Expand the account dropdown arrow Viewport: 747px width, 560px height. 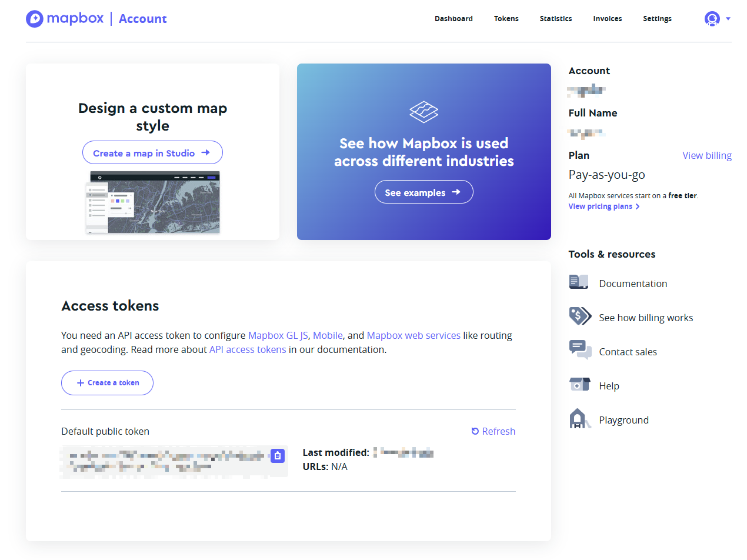click(728, 19)
